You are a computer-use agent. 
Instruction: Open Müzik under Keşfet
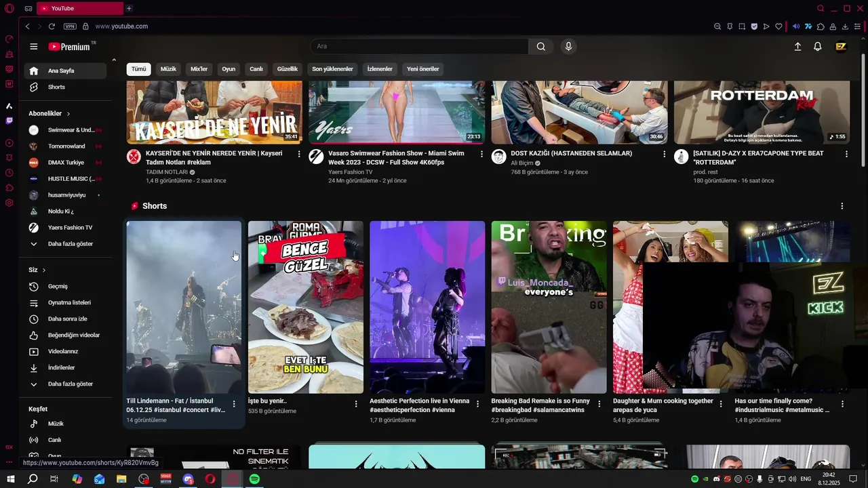65,424
